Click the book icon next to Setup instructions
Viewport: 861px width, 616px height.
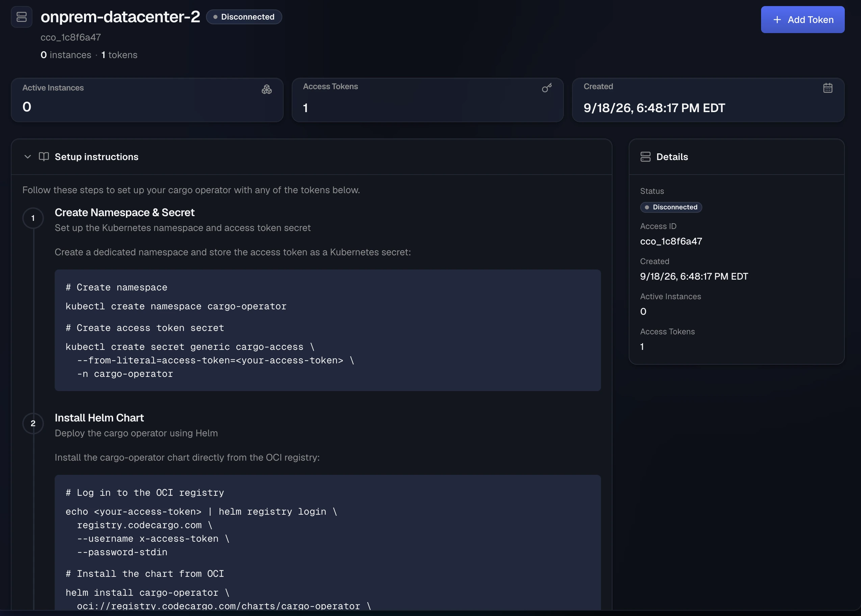tap(44, 157)
